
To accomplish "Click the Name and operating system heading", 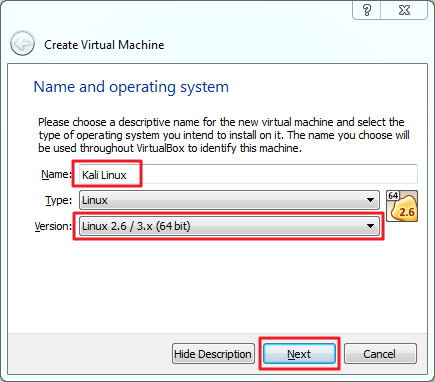I will [131, 87].
